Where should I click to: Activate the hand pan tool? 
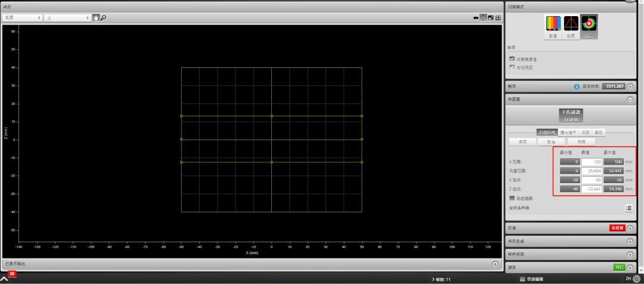(x=96, y=18)
